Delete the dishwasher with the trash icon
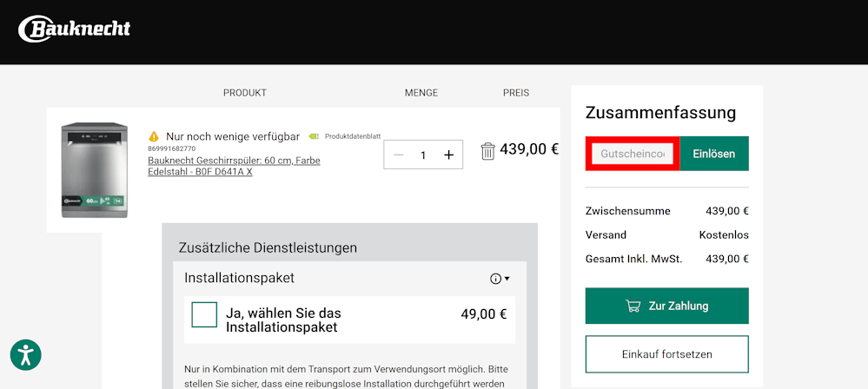The image size is (868, 389). [x=487, y=151]
